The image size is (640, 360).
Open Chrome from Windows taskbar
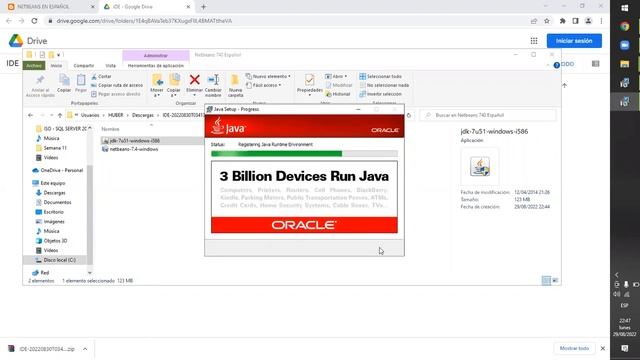624,27
